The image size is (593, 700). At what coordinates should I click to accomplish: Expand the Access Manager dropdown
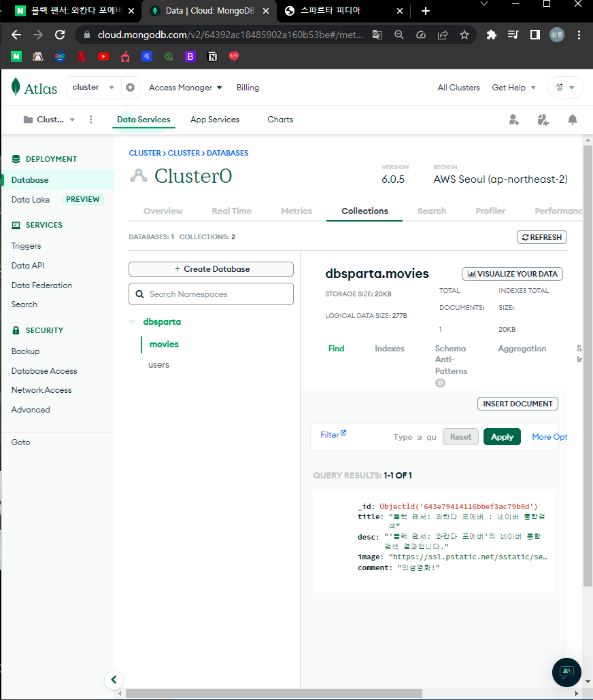pos(185,88)
